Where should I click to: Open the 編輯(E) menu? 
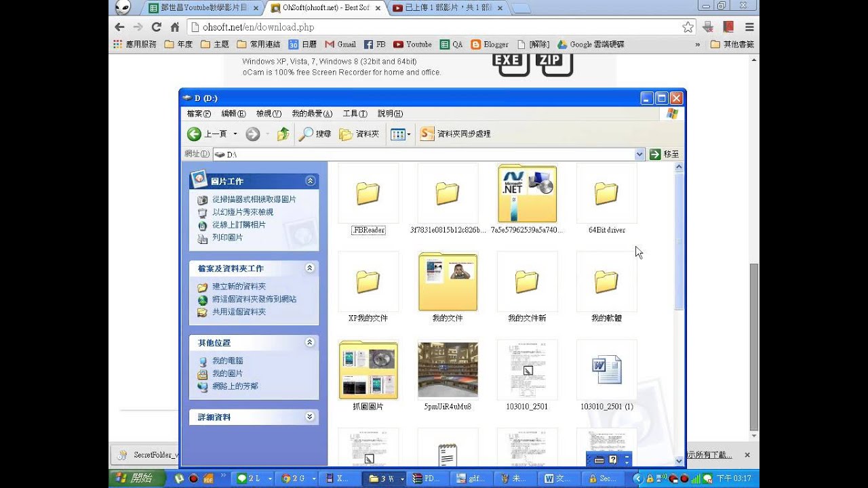(x=233, y=114)
